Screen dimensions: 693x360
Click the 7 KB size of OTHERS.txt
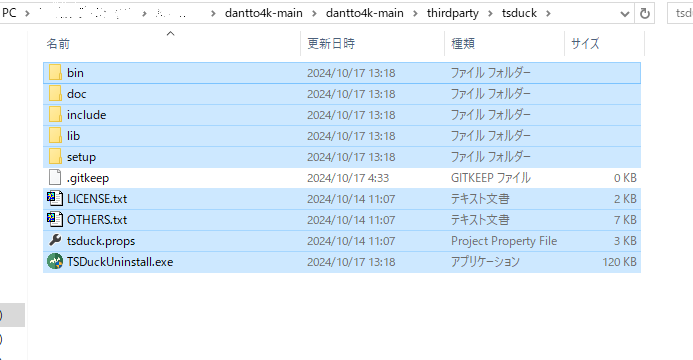pyautogui.click(x=625, y=220)
